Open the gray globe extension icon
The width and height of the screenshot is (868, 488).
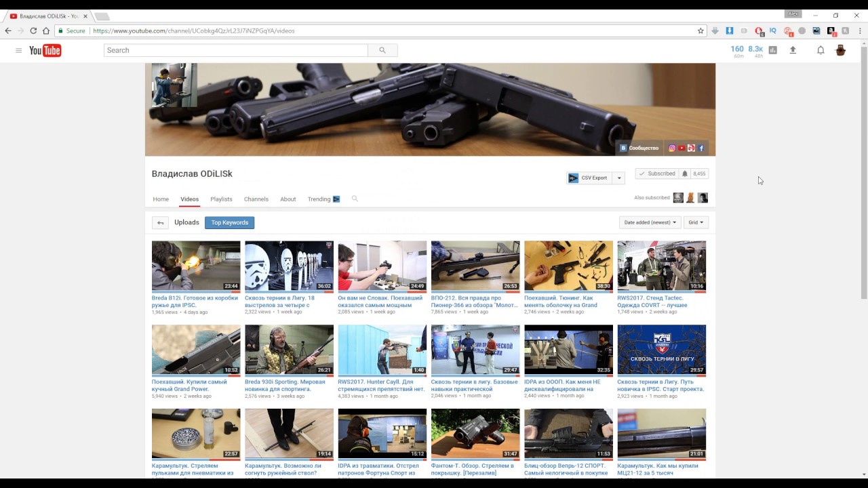tap(802, 30)
